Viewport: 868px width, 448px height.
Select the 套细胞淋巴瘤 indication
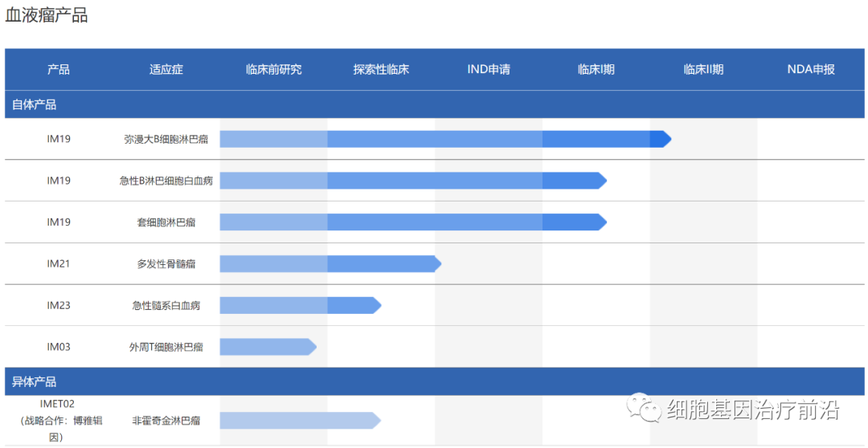[x=166, y=222]
